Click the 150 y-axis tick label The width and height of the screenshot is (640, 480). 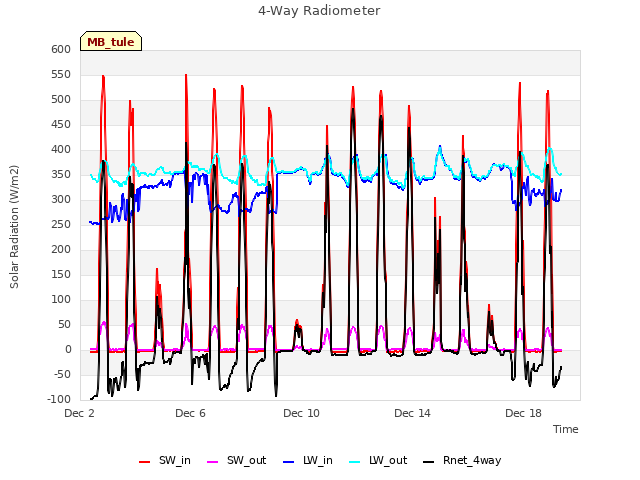[x=61, y=275]
